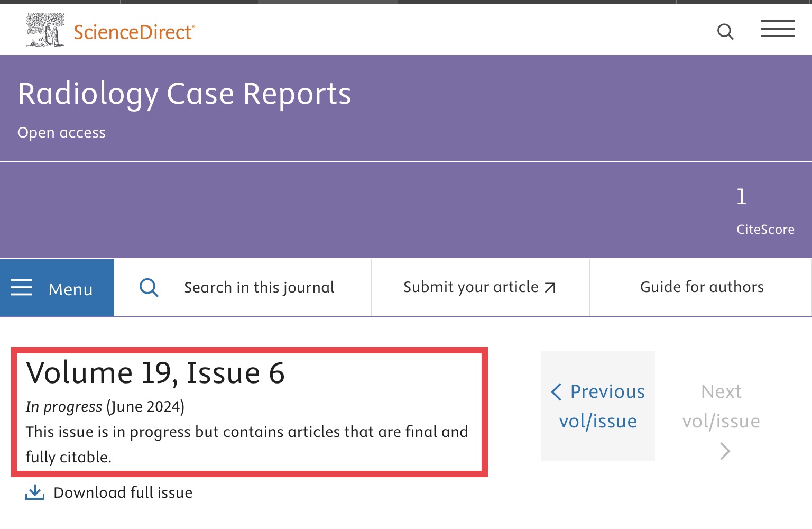View the CiteScore value

pos(741,197)
